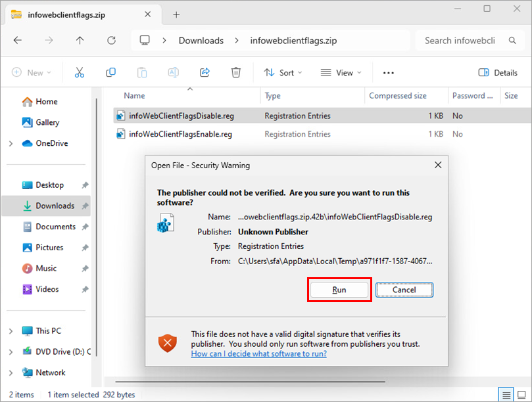Open 'How can I decide what software to run?' link

[x=258, y=353]
